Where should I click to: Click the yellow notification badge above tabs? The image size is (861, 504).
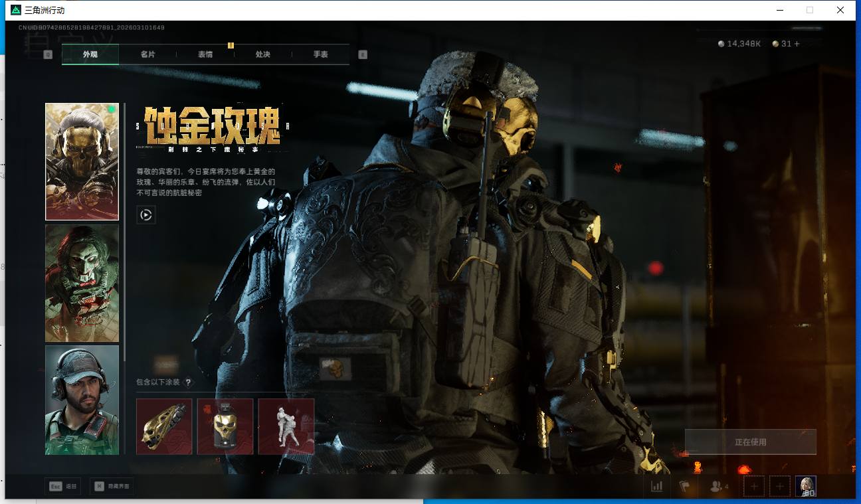[x=231, y=45]
